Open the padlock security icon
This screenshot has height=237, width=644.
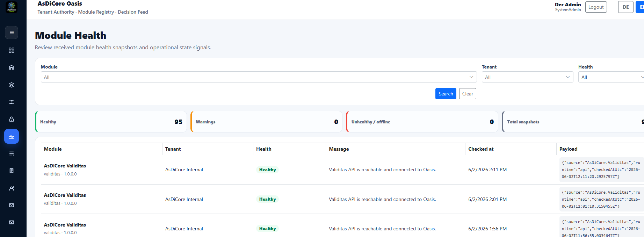pyautogui.click(x=12, y=119)
